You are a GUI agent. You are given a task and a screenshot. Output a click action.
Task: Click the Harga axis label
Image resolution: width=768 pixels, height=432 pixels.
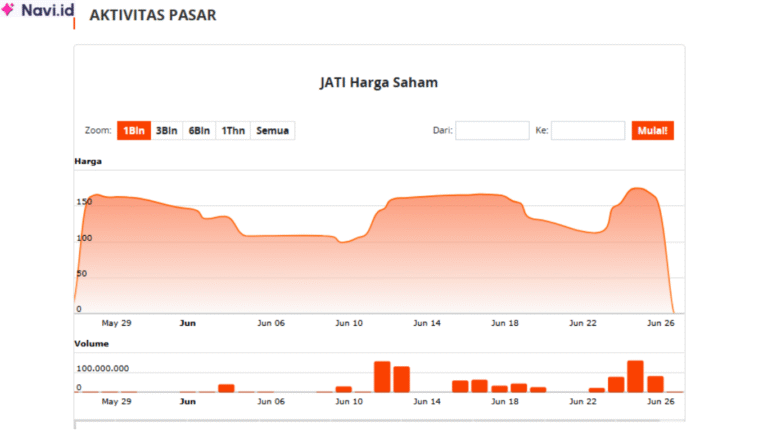pos(88,161)
